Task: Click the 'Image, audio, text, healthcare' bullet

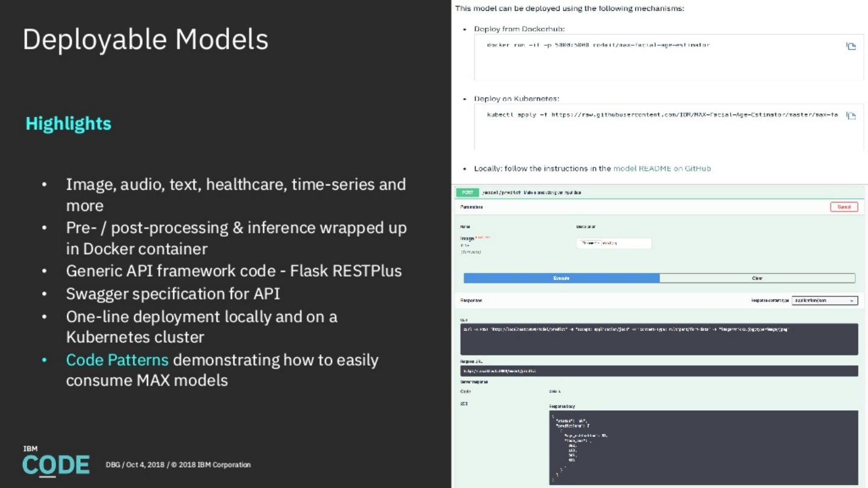Action: click(236, 195)
